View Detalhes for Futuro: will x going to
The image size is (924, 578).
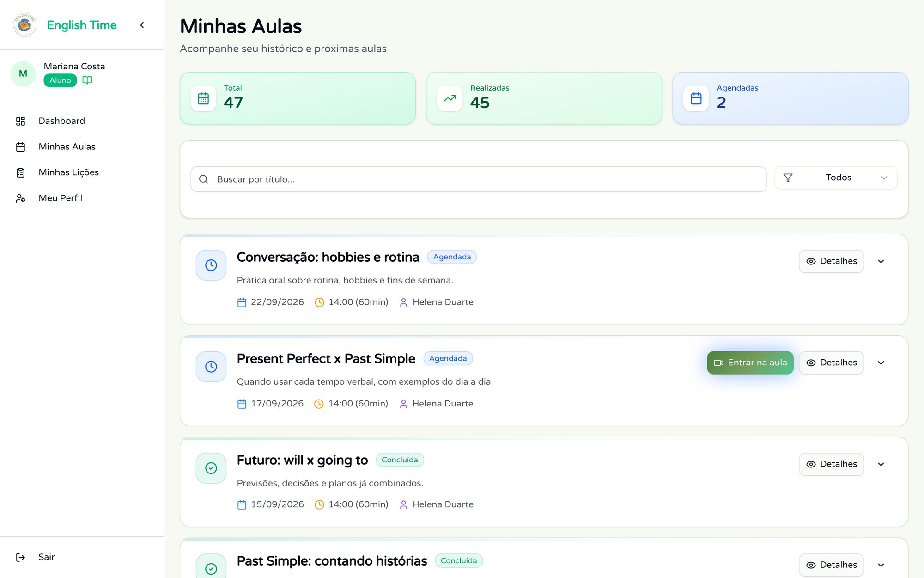tap(832, 464)
